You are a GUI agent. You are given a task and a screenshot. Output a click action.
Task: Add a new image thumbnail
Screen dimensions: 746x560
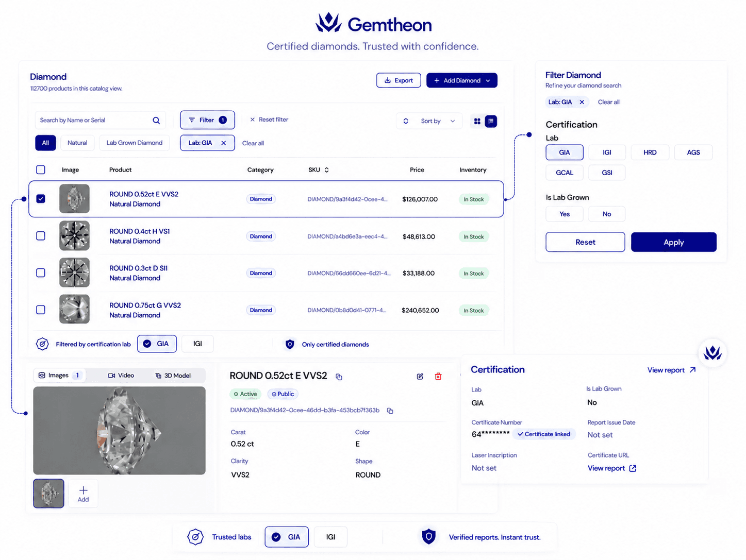83,494
